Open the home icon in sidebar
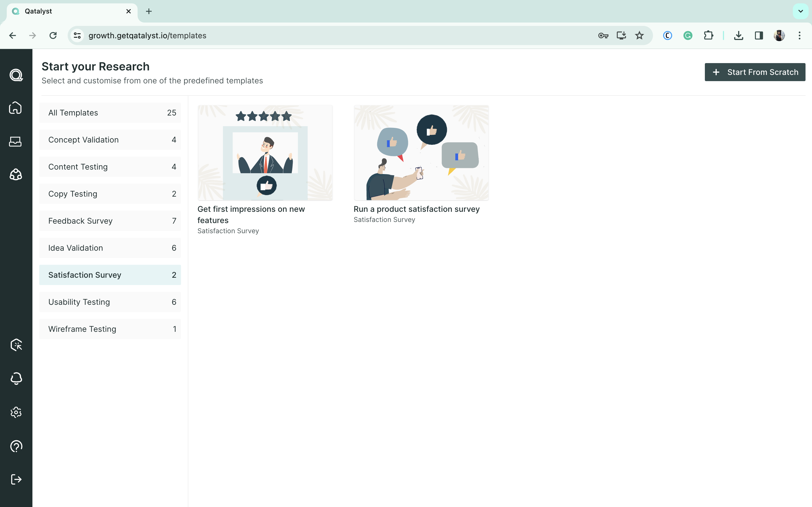The image size is (812, 507). tap(16, 108)
